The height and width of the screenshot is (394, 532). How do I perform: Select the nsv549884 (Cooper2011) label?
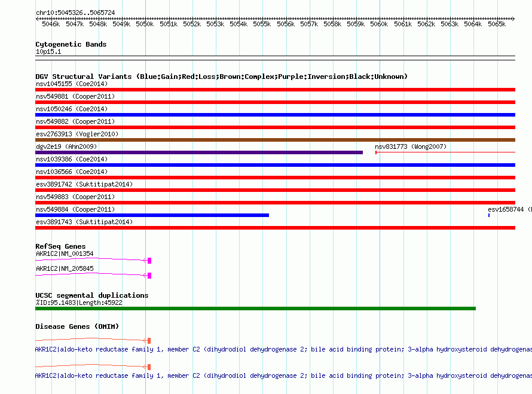(x=75, y=209)
